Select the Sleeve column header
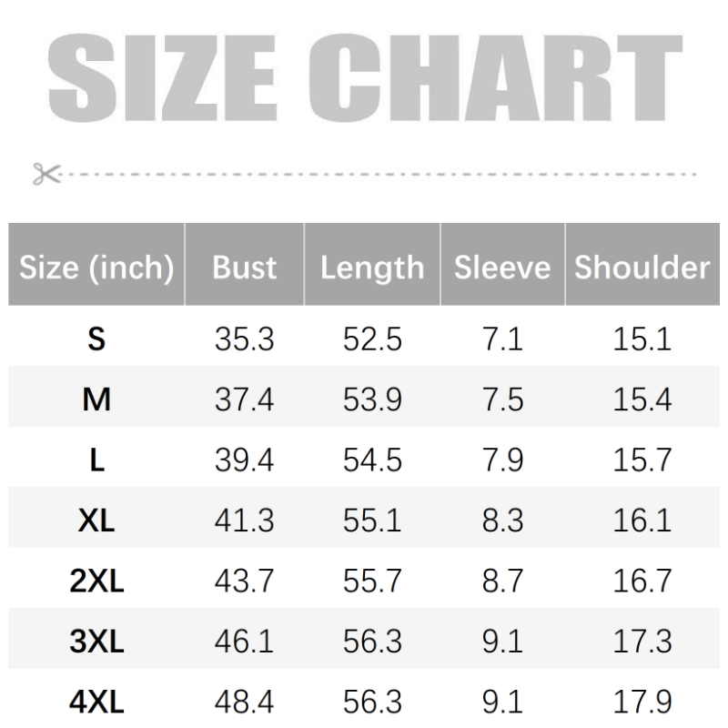The image size is (728, 728). click(x=502, y=268)
